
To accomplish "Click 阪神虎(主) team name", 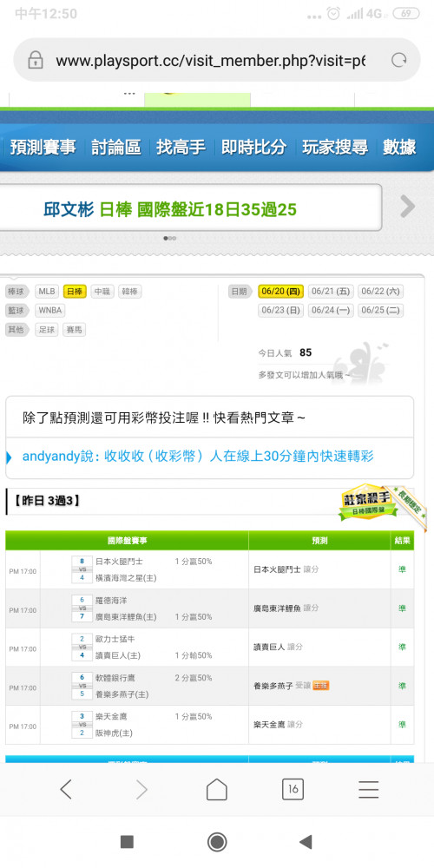I will click(114, 733).
